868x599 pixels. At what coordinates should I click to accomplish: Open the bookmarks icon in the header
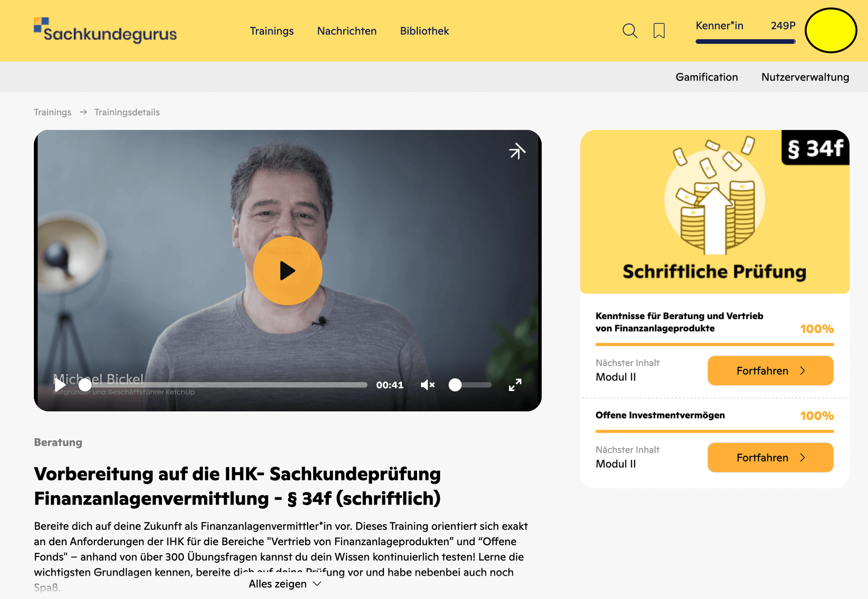pos(659,31)
